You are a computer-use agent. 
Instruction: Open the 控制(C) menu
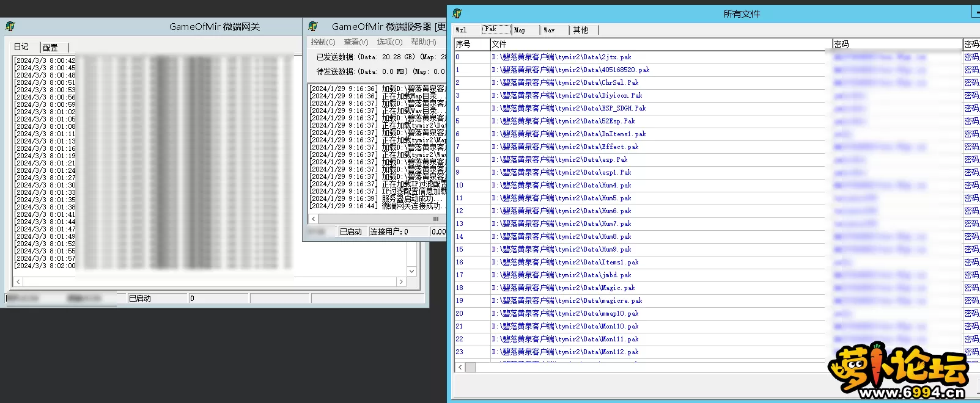[323, 42]
